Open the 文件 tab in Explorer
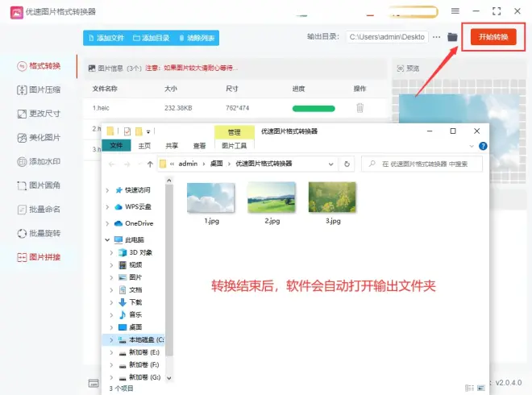This screenshot has width=532, height=395. pos(116,145)
